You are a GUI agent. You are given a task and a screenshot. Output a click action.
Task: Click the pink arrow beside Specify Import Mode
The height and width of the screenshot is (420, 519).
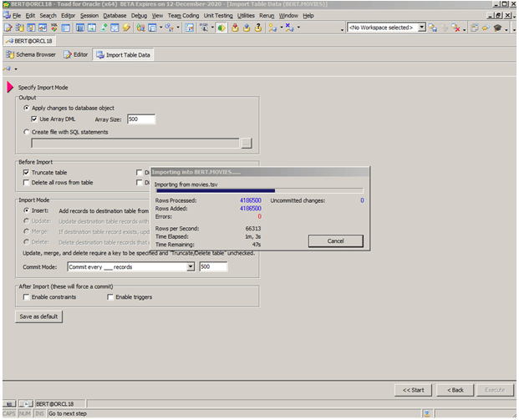[10, 87]
